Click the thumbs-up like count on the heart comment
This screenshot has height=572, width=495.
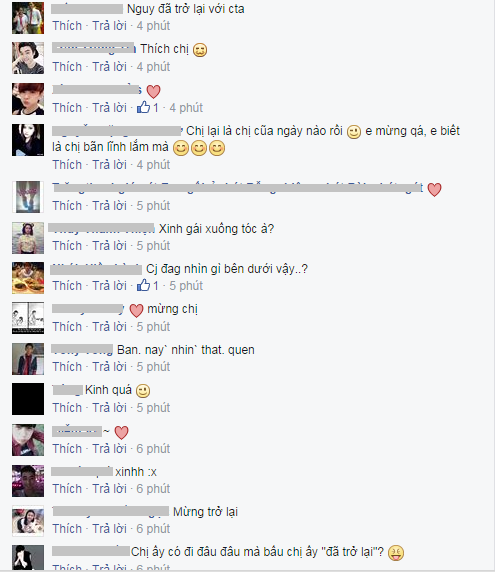tap(148, 108)
